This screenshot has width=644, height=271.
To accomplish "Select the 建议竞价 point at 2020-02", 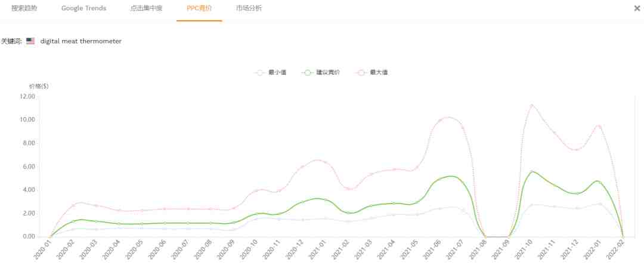I will pyautogui.click(x=73, y=221).
